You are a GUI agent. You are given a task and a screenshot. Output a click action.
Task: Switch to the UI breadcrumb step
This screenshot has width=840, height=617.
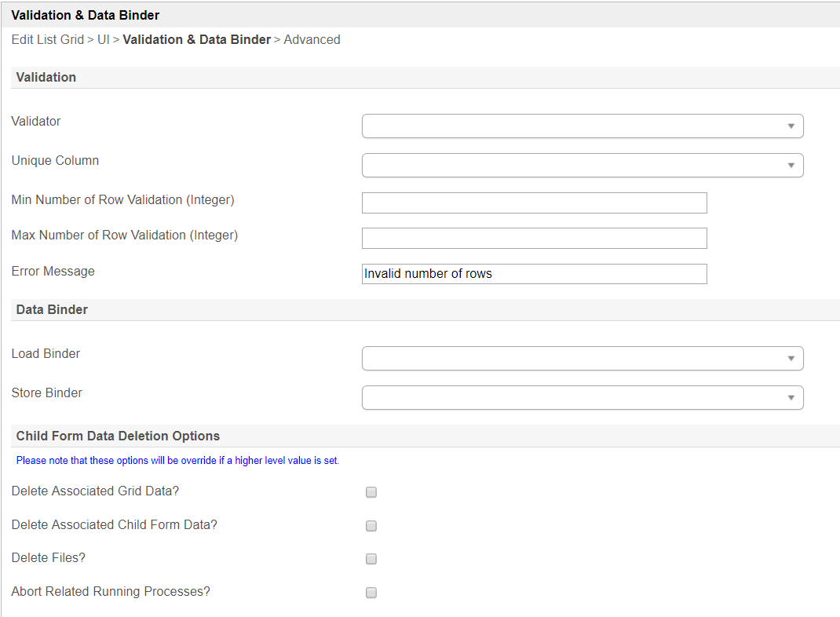coord(103,39)
